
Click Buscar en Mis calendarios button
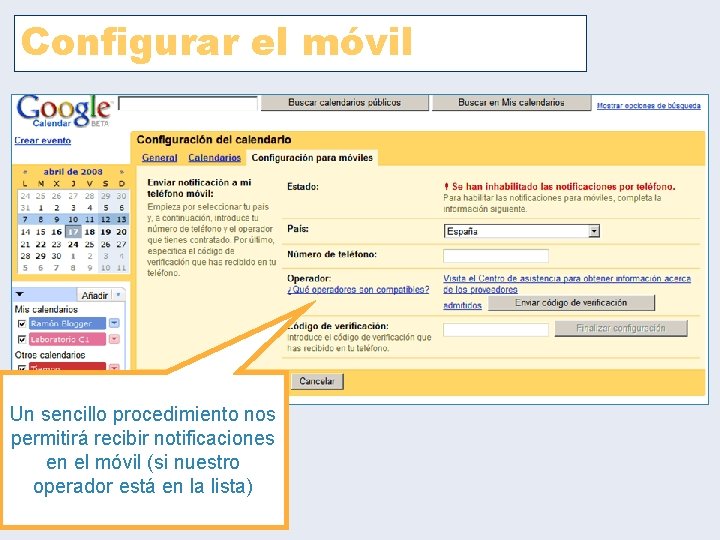pyautogui.click(x=511, y=103)
